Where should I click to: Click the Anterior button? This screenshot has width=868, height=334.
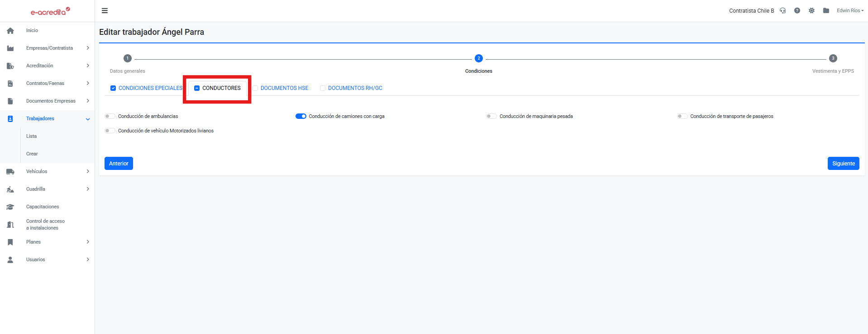pos(119,164)
